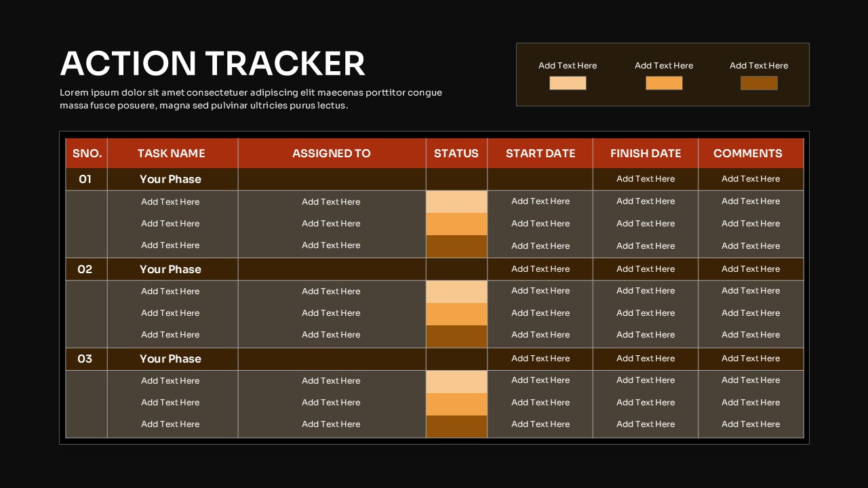Click the empty Assigned To cell in phase 01 row

(x=332, y=179)
